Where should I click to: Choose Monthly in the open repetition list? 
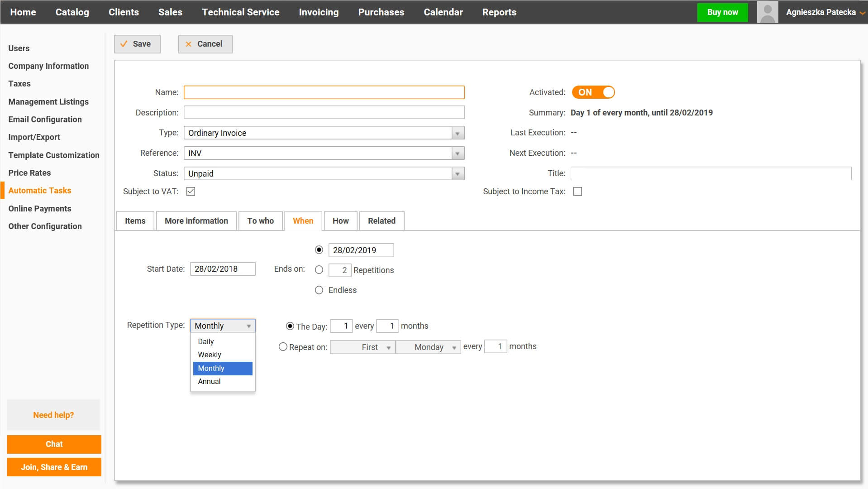coord(223,368)
